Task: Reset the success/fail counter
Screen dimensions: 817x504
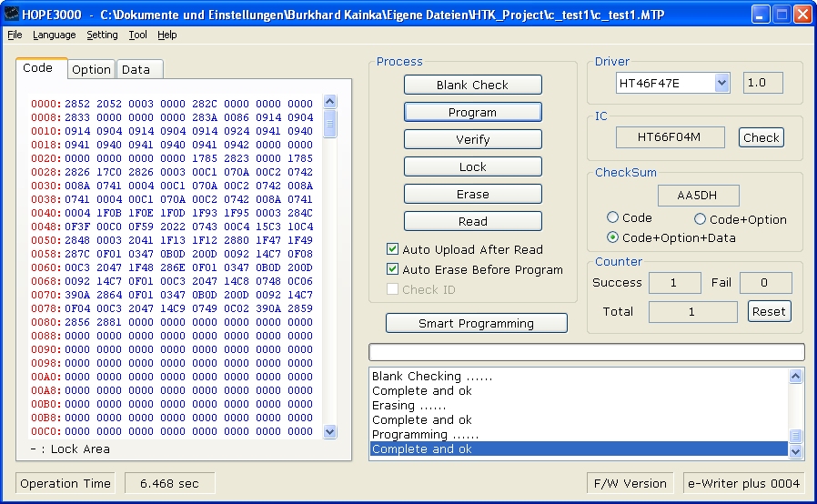Action: [x=768, y=311]
